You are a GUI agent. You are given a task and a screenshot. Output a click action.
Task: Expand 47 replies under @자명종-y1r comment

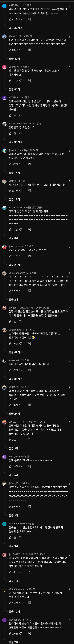[x=15, y=28]
